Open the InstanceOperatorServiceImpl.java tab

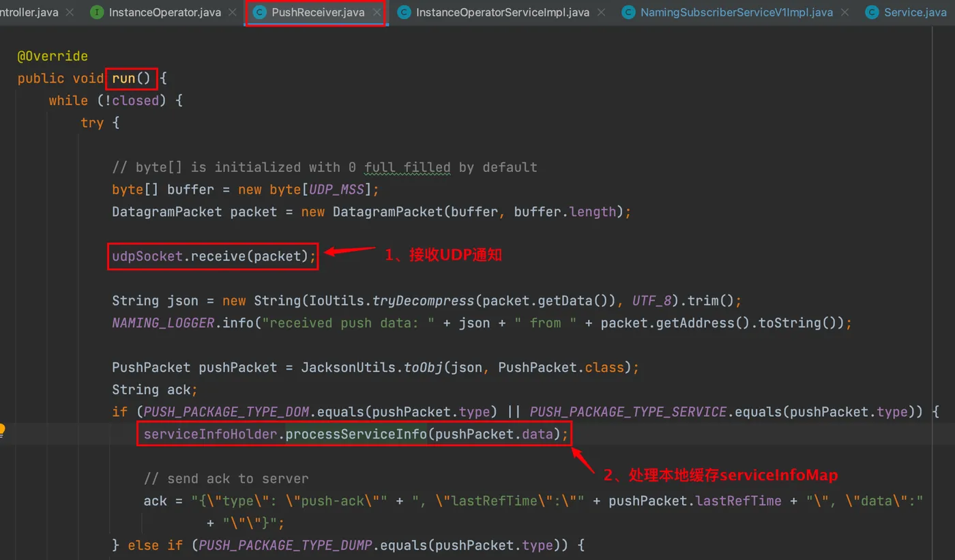(x=502, y=12)
